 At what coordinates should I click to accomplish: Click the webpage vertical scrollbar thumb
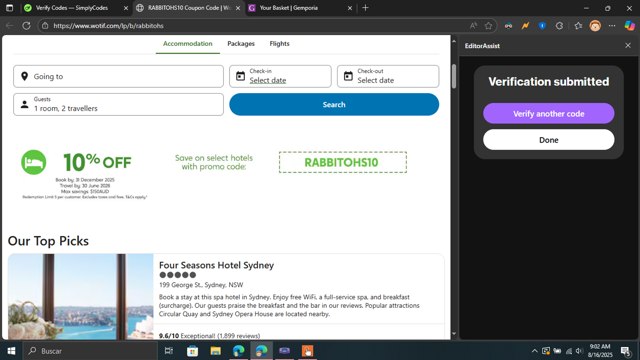pyautogui.click(x=454, y=76)
